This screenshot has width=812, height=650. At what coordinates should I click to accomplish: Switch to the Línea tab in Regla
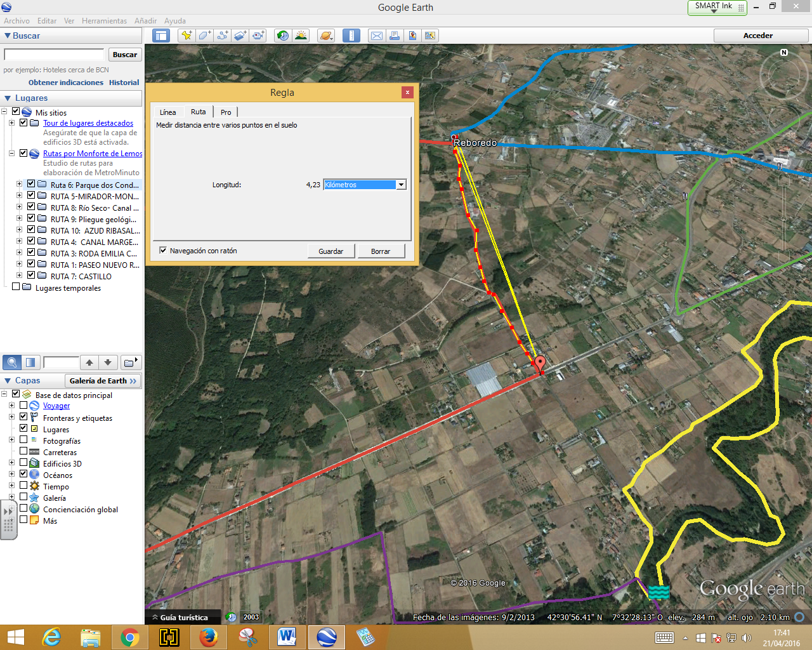point(167,112)
